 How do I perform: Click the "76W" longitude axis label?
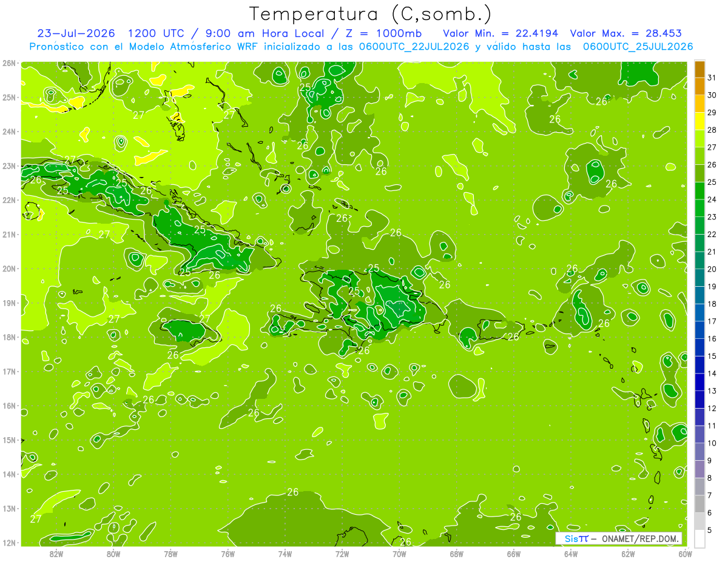click(x=227, y=554)
